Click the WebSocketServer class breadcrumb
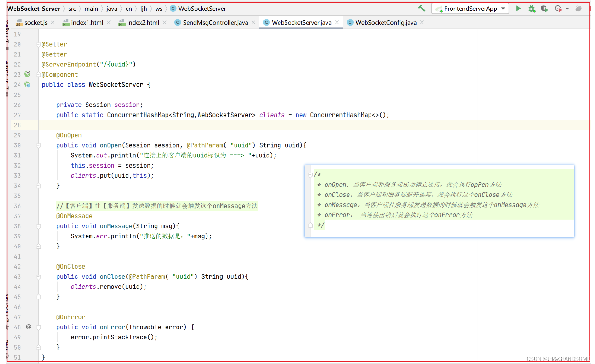This screenshot has height=364, width=595. (202, 9)
